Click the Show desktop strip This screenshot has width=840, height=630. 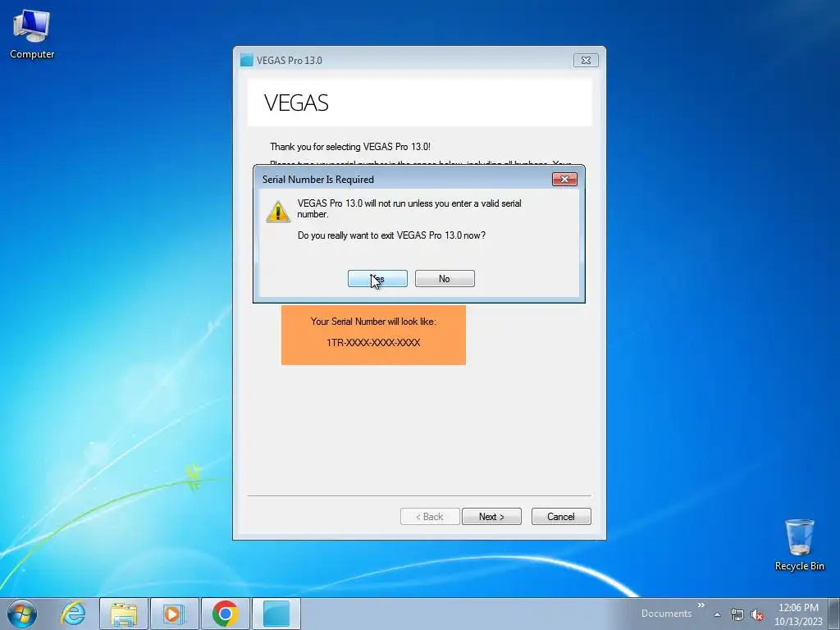coord(834,614)
